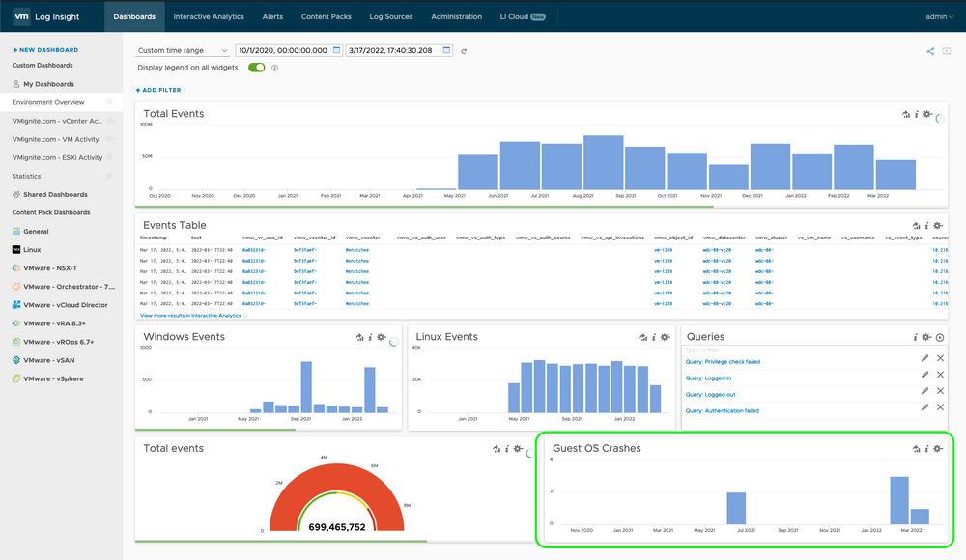Open calendar picker for start date
The width and height of the screenshot is (966, 560).
tap(336, 50)
